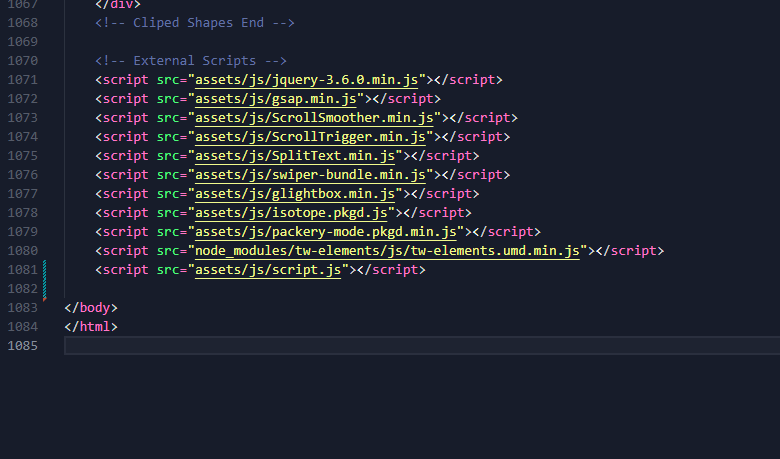The image size is (780, 459).
Task: Select line number 1081 in gutter
Action: (22, 270)
